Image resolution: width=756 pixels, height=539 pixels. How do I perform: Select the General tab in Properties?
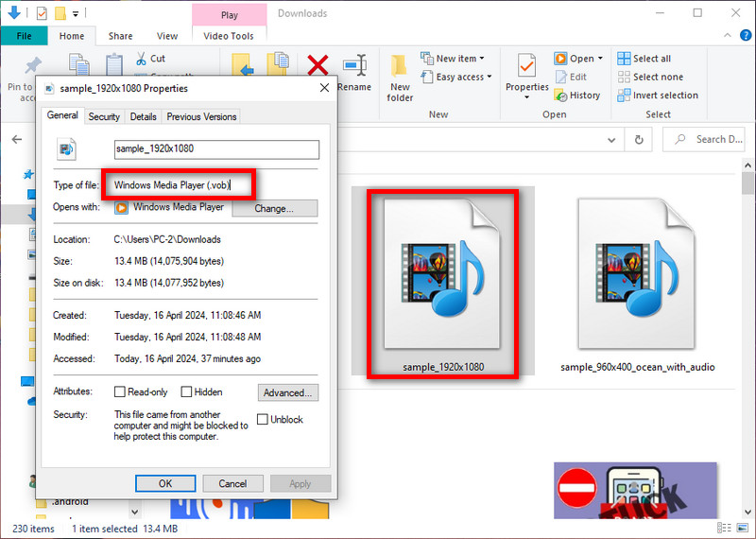tap(62, 114)
